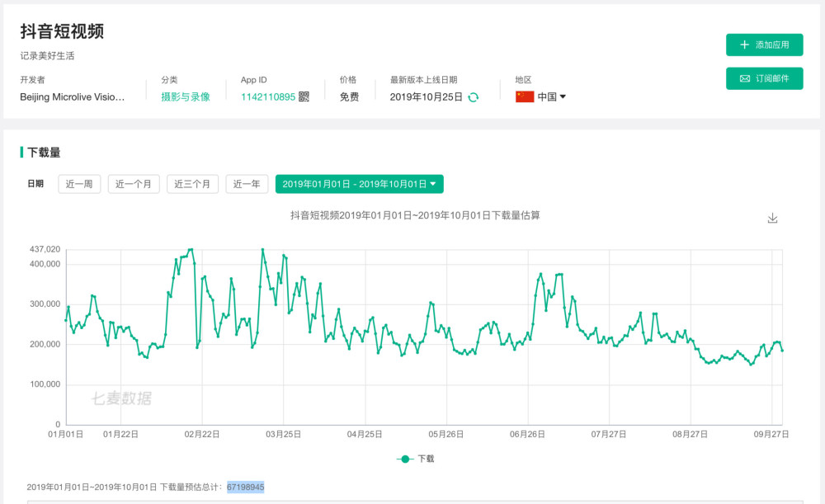Screen dimensions: 825x504
Task: Toggle the 下载 legend marker
Action: click(404, 459)
